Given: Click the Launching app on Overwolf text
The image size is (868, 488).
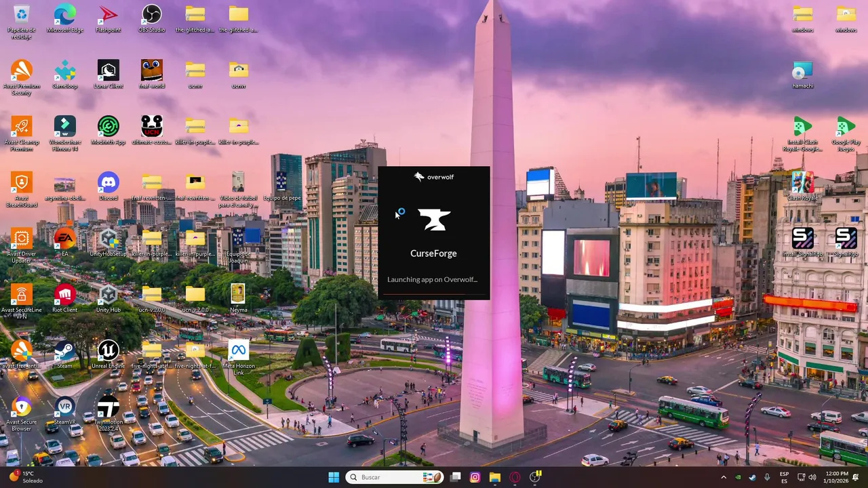Looking at the screenshot, I should pyautogui.click(x=432, y=279).
